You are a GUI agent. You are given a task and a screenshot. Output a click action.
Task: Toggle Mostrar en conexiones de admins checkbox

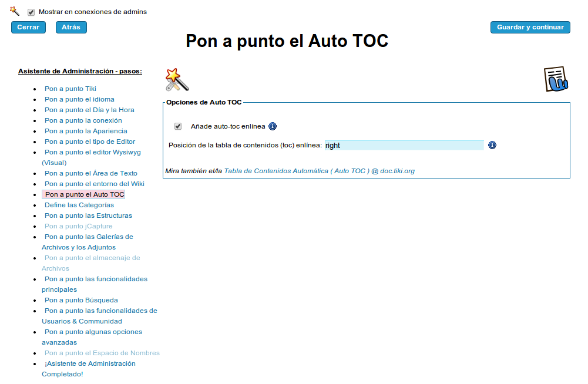click(31, 12)
